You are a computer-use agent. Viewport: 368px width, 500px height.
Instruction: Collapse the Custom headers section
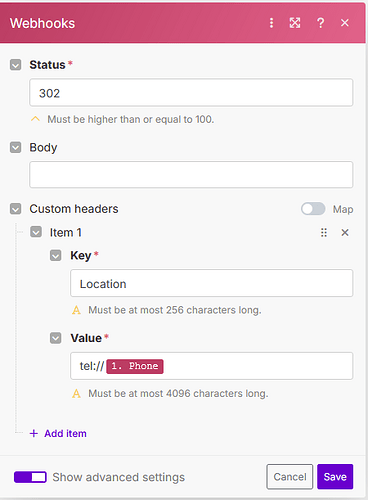16,209
